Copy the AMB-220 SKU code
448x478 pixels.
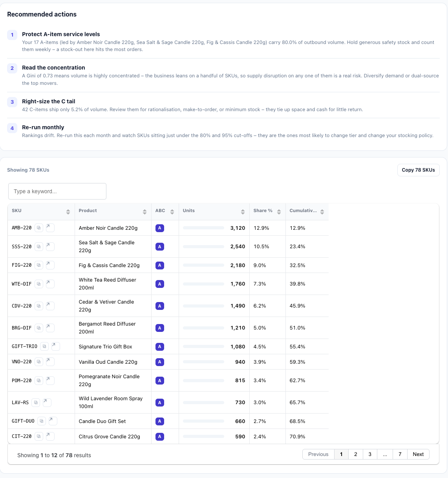click(39, 228)
